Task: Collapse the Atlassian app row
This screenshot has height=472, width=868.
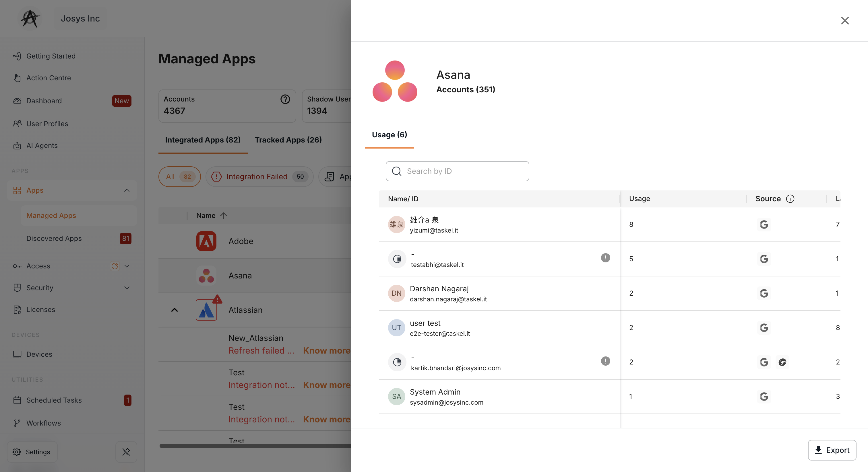Action: coord(174,310)
